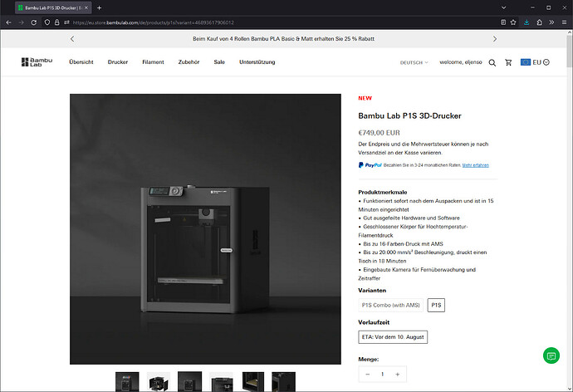The width and height of the screenshot is (573, 392).
Task: Click the product title Bambu Lab P1S 3D-Drucker
Action: pos(409,115)
